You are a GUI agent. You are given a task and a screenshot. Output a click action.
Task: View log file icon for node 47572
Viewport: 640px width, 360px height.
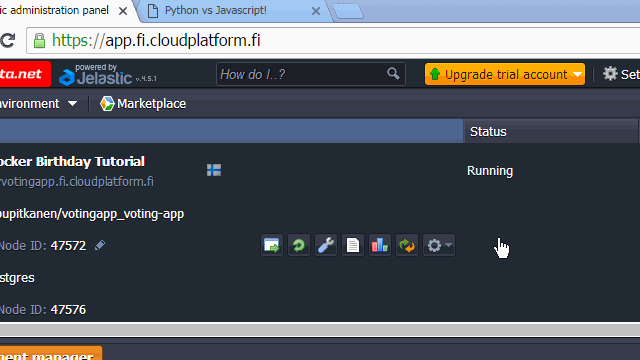pos(353,245)
